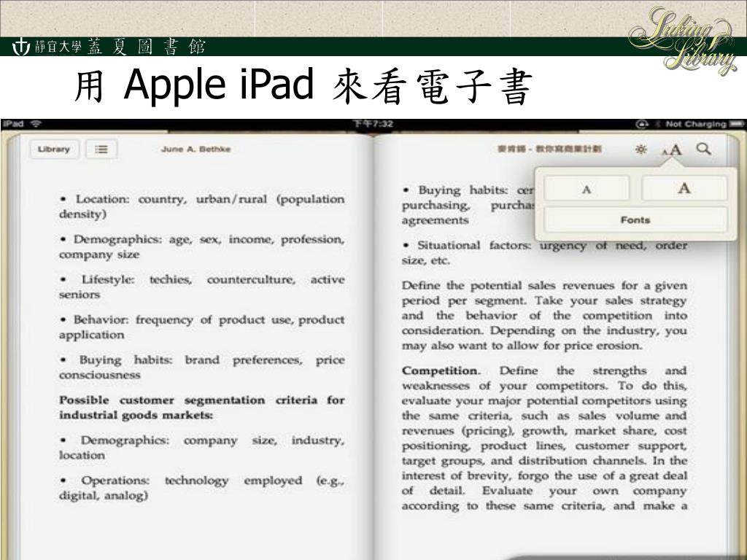Tap the WiFi status icon
The width and height of the screenshot is (747, 560).
tap(36, 124)
